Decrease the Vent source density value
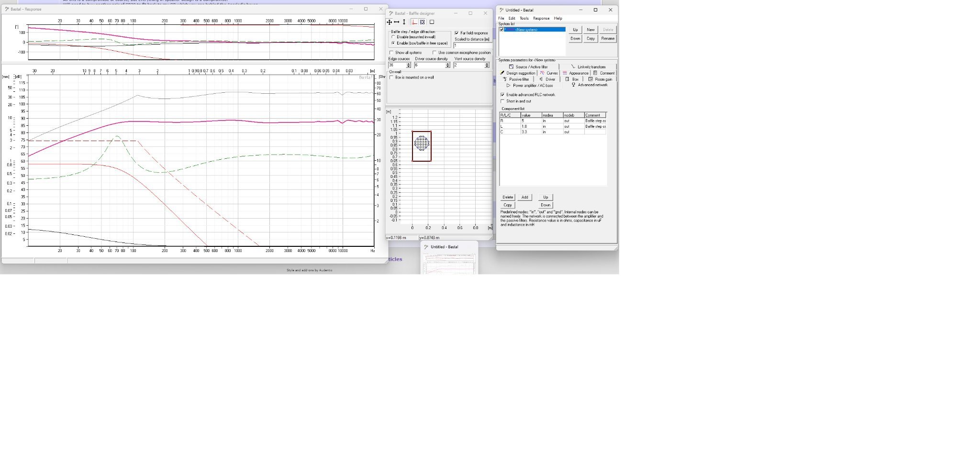This screenshot has width=980, height=463. (487, 66)
